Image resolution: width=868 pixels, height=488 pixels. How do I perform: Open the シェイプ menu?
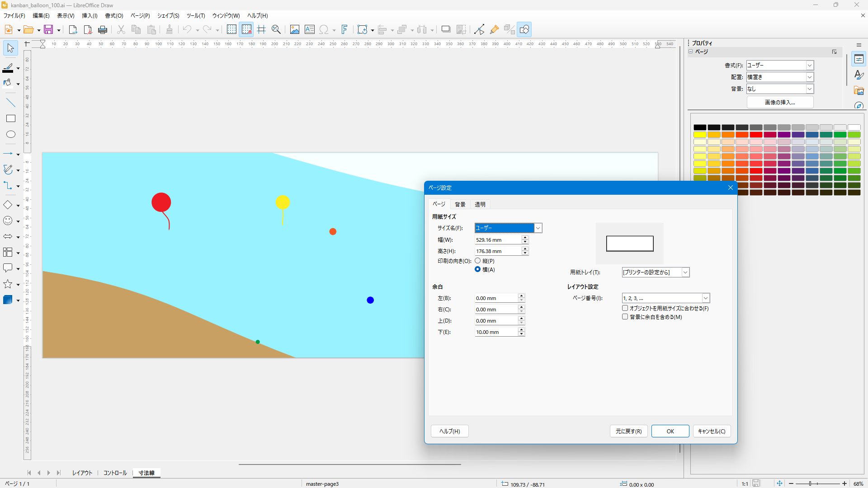coord(168,15)
